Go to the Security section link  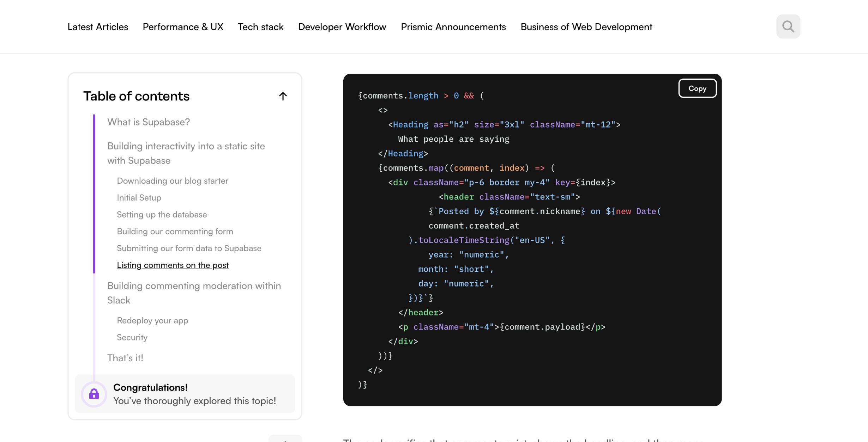point(132,338)
